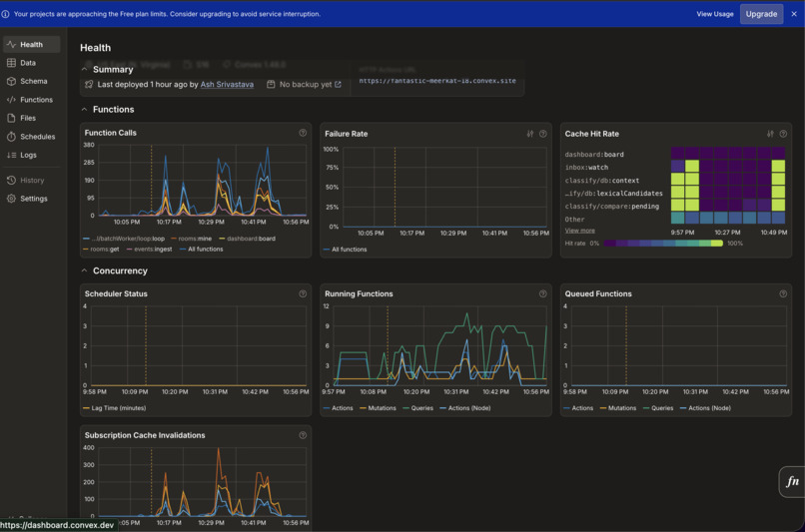This screenshot has height=532, width=805.
Task: Click the lexicalCandidates row label
Action: coord(613,194)
